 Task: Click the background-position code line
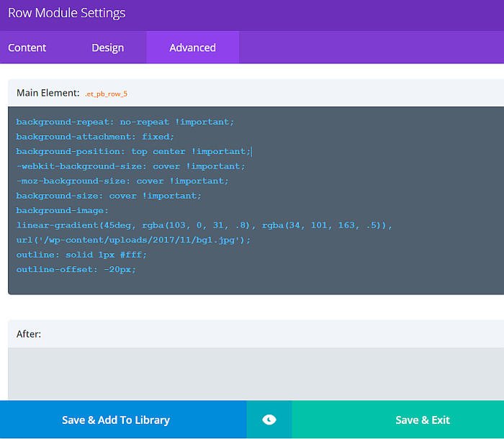point(133,152)
